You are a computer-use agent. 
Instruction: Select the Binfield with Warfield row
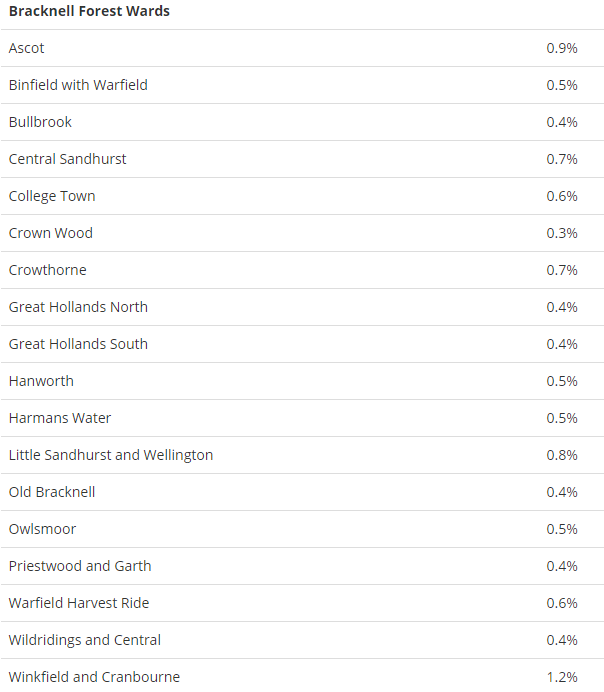(x=302, y=85)
